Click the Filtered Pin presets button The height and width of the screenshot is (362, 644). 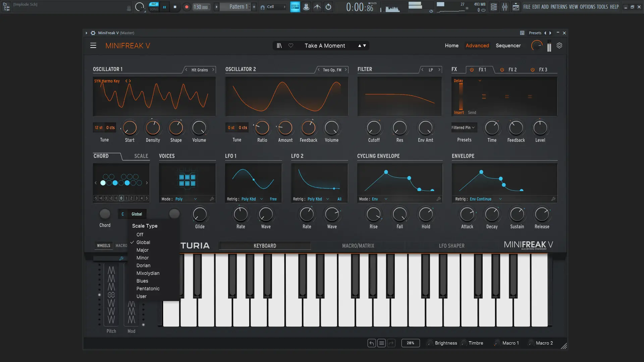click(x=463, y=127)
